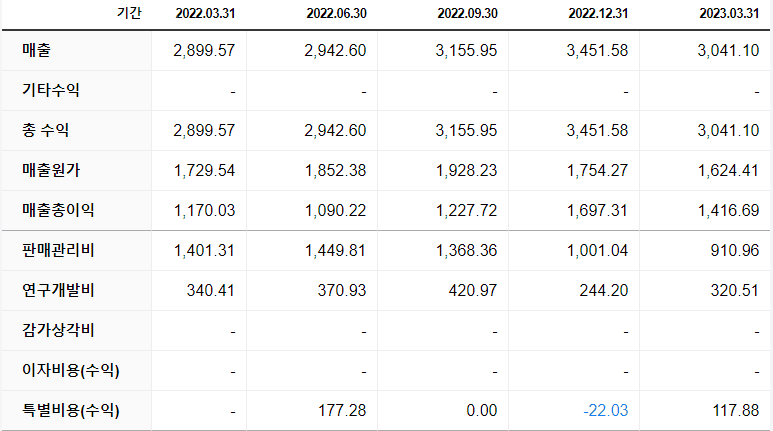The image size is (773, 431).
Task: Select the 특별비용(수익) row header
Action: point(70,410)
